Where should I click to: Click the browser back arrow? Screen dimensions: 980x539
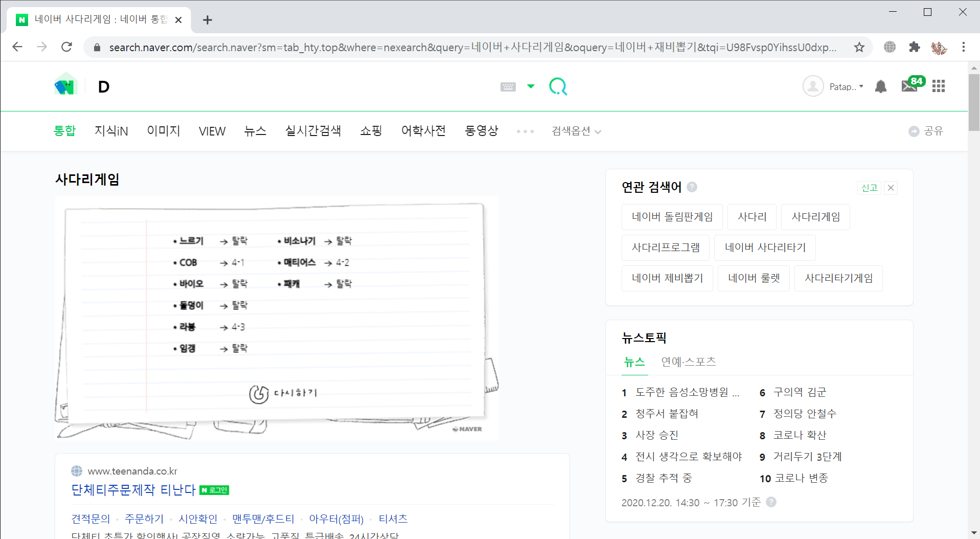coord(17,47)
